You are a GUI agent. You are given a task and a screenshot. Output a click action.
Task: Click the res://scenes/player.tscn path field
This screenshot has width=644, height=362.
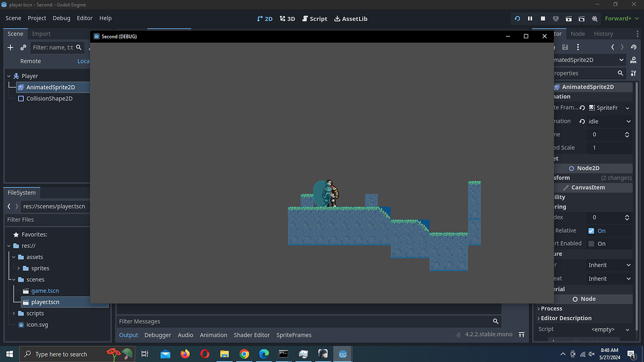pos(55,206)
